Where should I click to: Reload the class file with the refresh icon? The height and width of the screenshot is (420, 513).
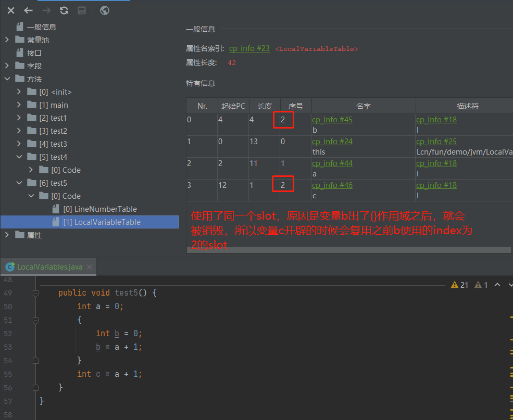click(64, 10)
